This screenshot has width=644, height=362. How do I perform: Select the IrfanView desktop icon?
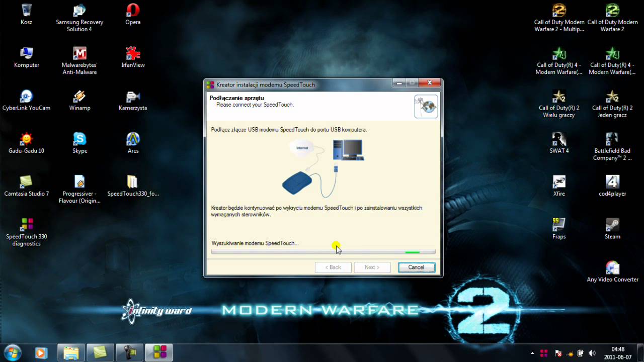coord(133,57)
